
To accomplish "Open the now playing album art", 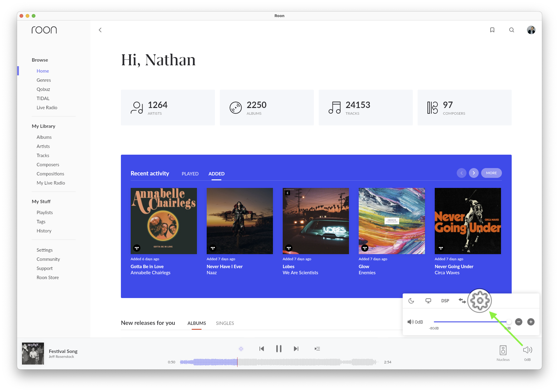I will pos(33,354).
